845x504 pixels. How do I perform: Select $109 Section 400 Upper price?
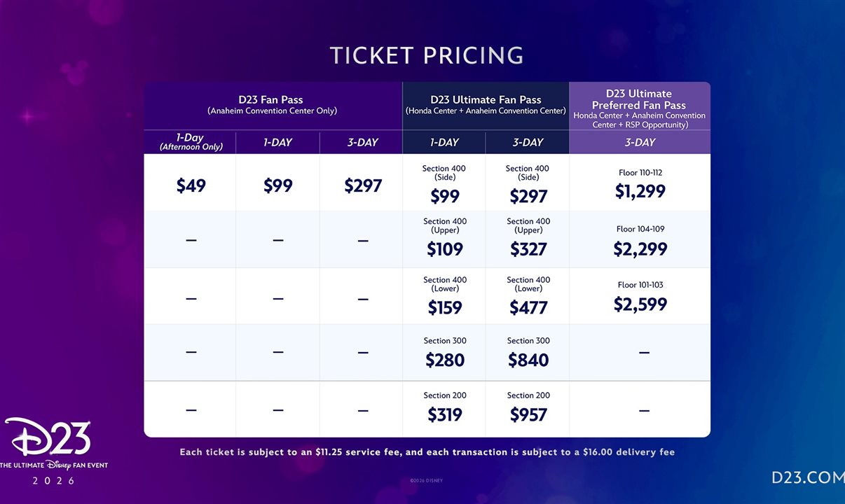coord(445,248)
